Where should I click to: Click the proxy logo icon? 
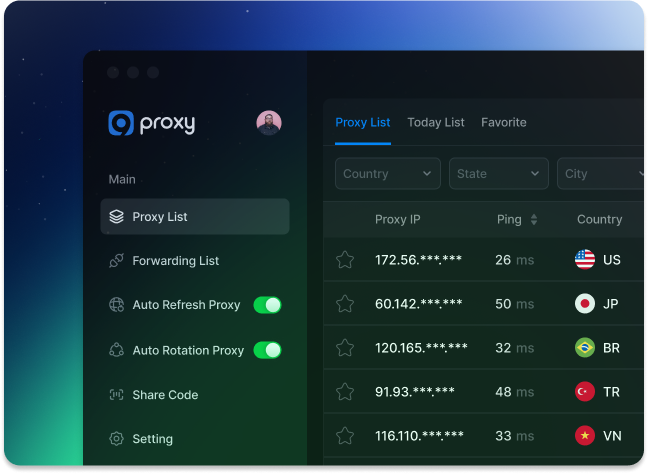[121, 123]
